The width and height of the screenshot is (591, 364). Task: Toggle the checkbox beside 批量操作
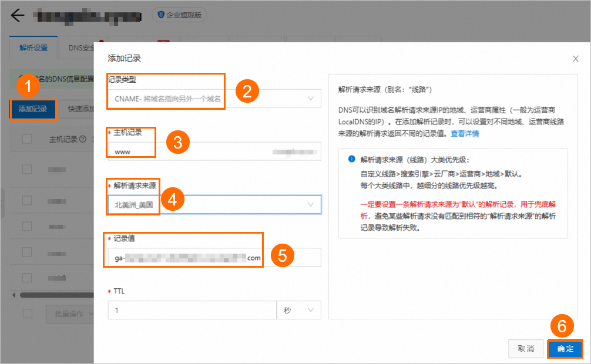tap(28, 314)
